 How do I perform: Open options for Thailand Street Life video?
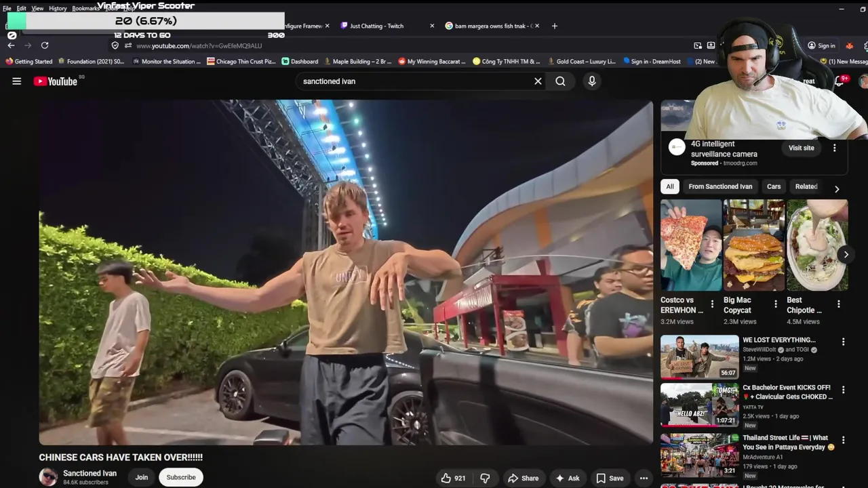coord(844,440)
